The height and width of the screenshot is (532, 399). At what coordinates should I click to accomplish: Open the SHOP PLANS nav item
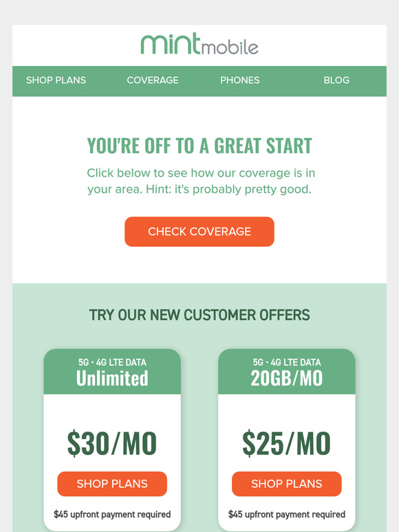(x=56, y=80)
